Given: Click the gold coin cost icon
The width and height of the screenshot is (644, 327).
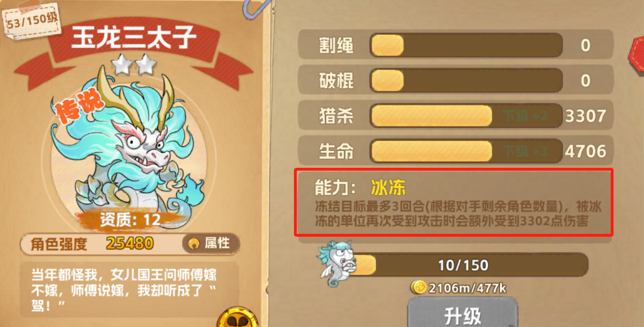Looking at the screenshot, I should point(419,287).
